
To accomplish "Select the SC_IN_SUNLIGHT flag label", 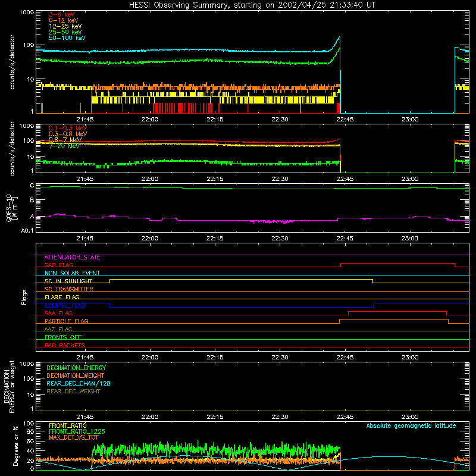I will pos(68,281).
